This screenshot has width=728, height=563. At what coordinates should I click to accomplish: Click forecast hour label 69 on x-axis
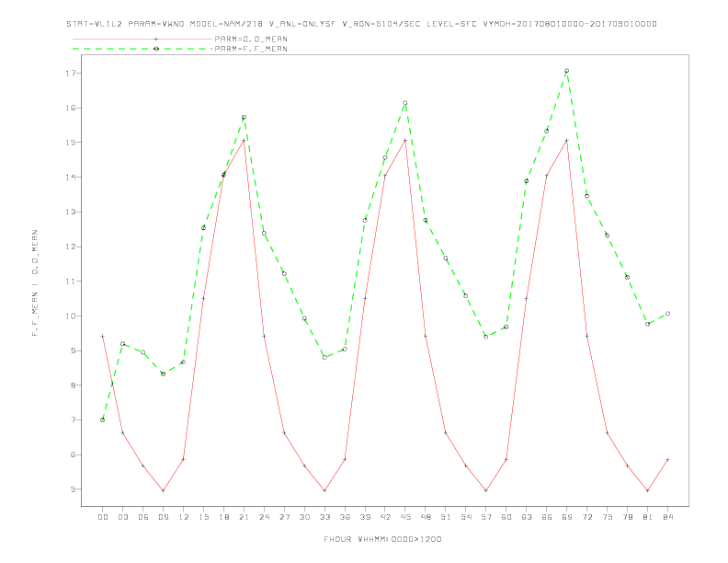[x=567, y=517]
